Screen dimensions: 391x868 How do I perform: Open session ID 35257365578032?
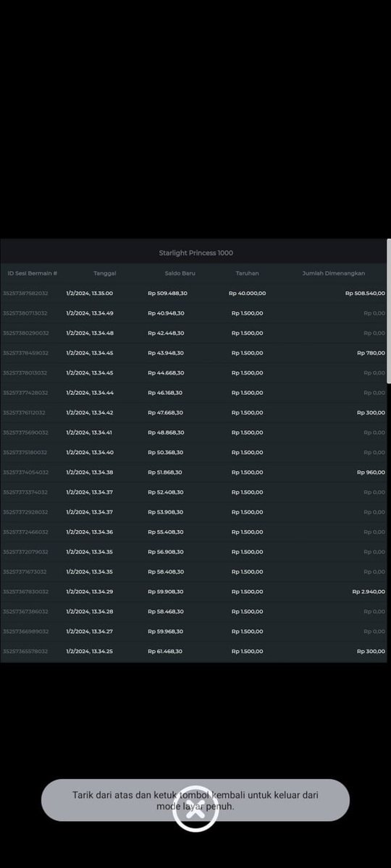pyautogui.click(x=25, y=651)
